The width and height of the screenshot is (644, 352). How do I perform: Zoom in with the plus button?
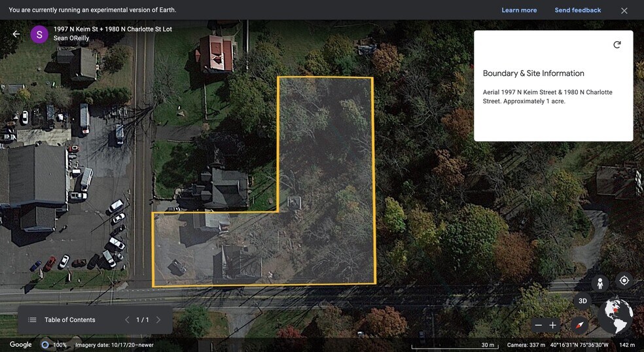pyautogui.click(x=553, y=325)
